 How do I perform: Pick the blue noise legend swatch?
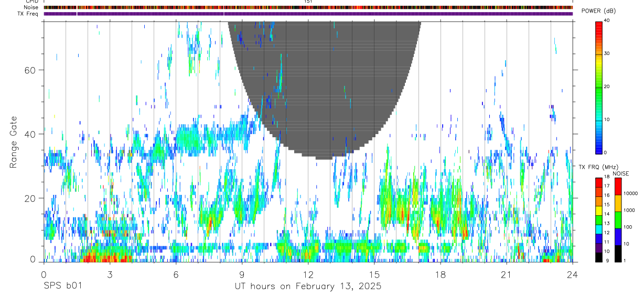click(618, 236)
